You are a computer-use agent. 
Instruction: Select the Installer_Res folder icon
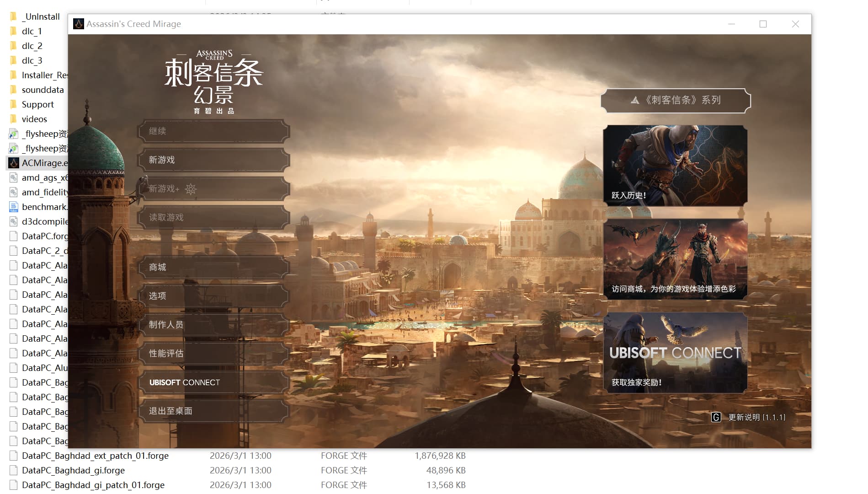(x=14, y=75)
